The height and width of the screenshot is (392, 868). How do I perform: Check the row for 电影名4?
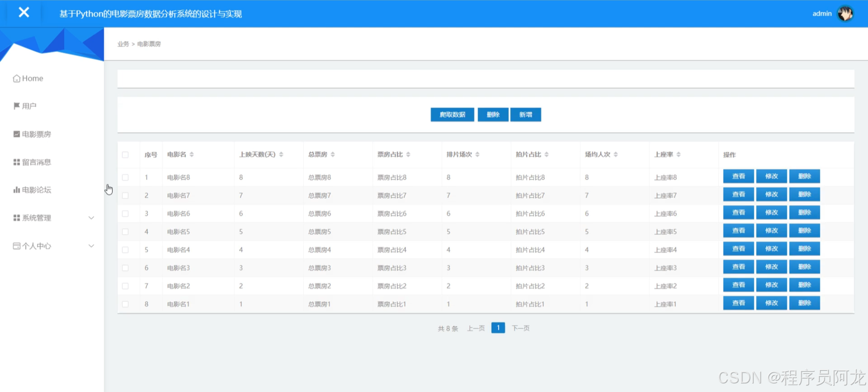[x=125, y=250]
